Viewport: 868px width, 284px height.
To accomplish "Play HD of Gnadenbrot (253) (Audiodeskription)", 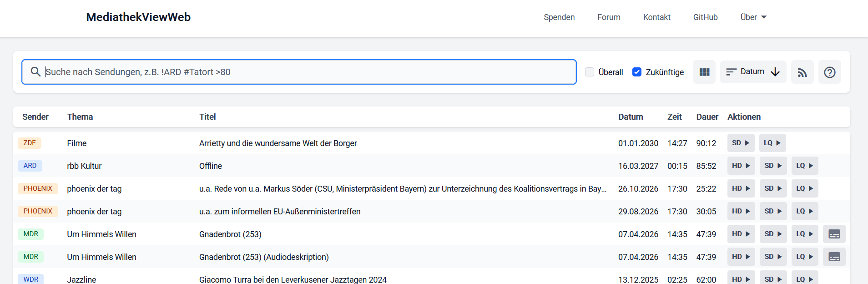I will [741, 257].
